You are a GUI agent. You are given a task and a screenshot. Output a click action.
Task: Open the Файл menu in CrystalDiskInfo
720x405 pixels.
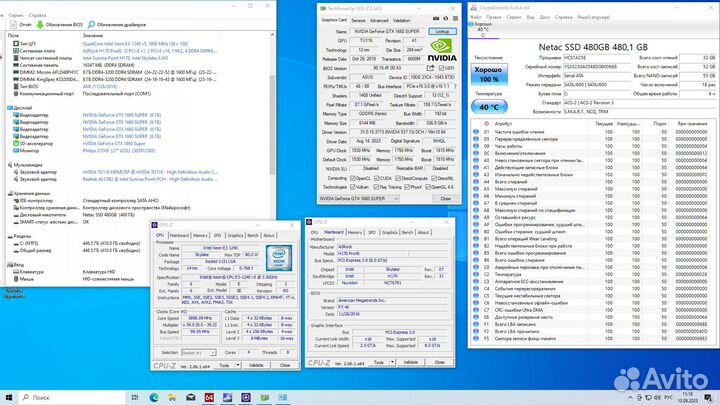(476, 17)
